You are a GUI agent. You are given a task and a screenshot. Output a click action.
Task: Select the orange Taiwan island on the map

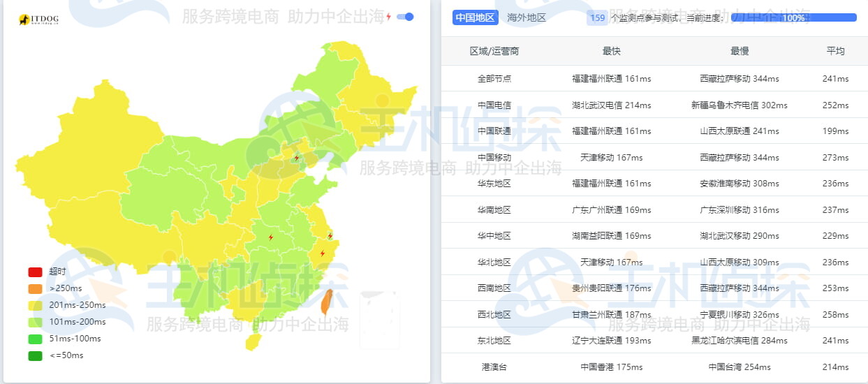(326, 301)
